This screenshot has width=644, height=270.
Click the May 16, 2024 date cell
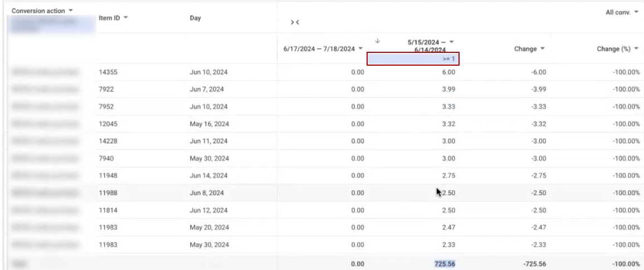[209, 124]
